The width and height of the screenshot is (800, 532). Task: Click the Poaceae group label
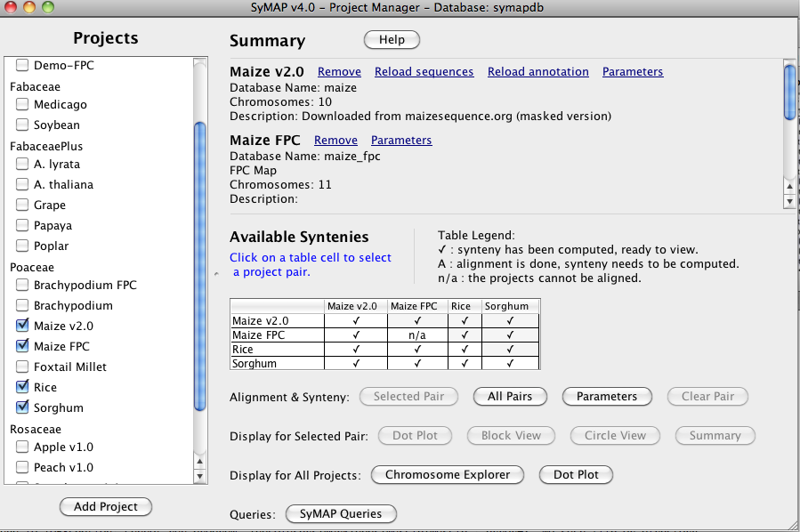click(x=32, y=267)
